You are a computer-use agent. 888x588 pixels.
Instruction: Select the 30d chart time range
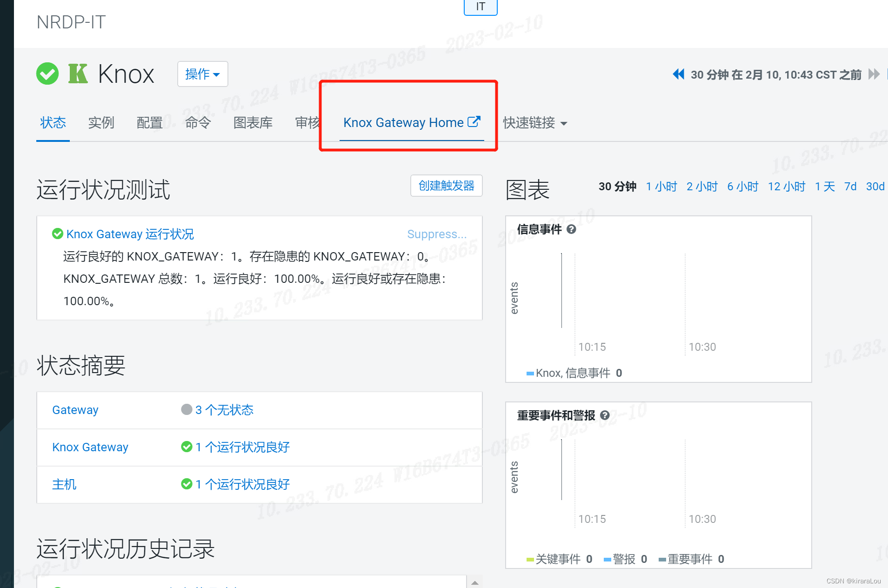(x=875, y=187)
